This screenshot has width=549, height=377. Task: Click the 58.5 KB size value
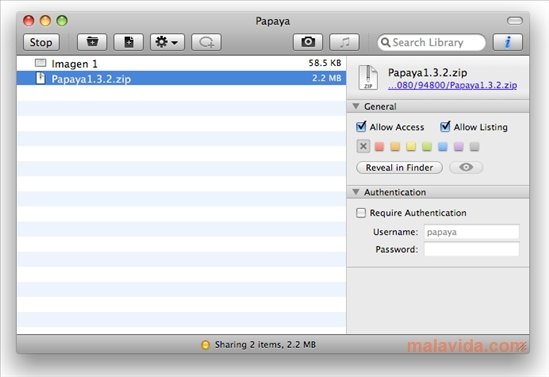click(325, 63)
